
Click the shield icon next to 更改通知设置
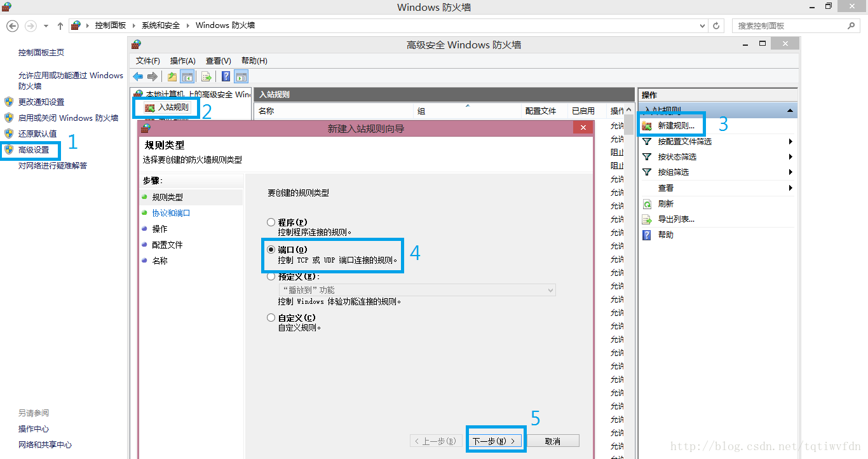coord(9,102)
